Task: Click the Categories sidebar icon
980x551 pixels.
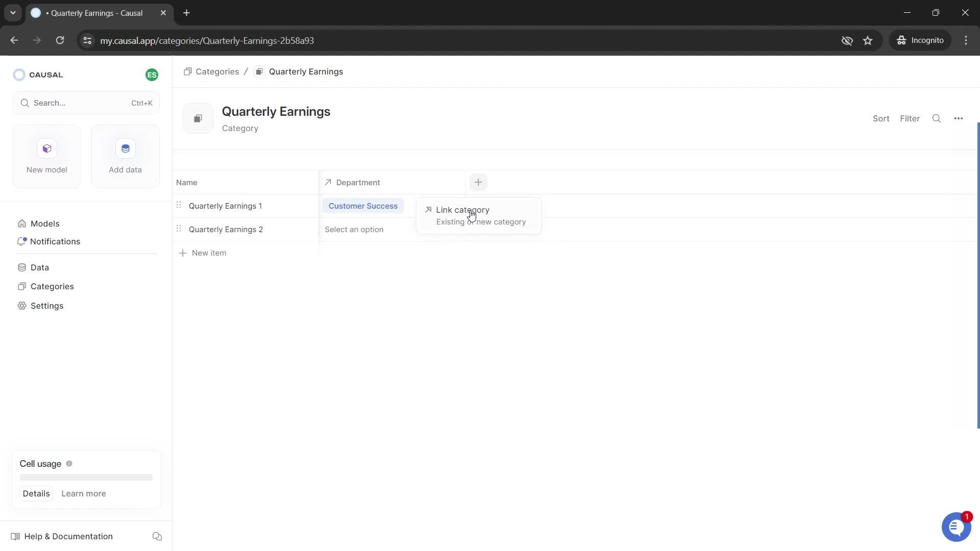Action: [21, 286]
